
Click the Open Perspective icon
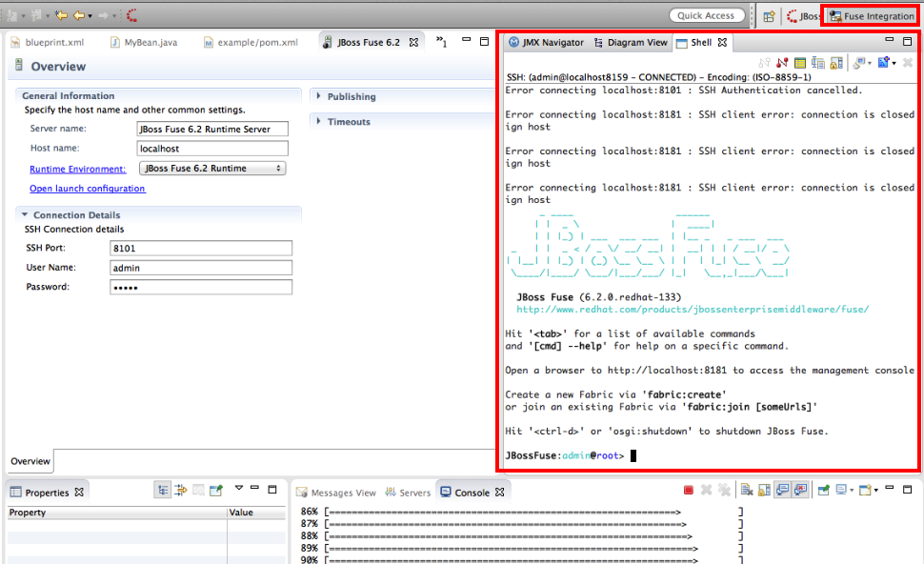click(x=769, y=16)
